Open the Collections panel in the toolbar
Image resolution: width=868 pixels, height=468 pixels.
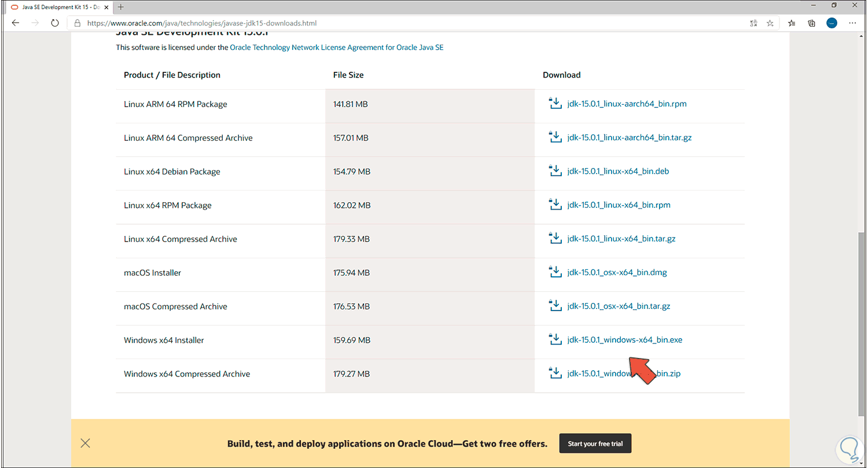pos(811,23)
